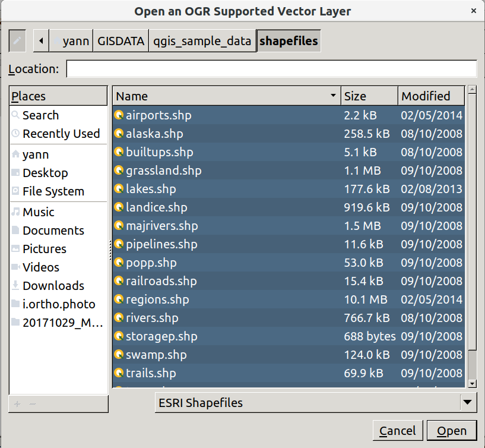The width and height of the screenshot is (485, 448).
Task: Click the popp.shp file icon
Action: pyautogui.click(x=119, y=263)
